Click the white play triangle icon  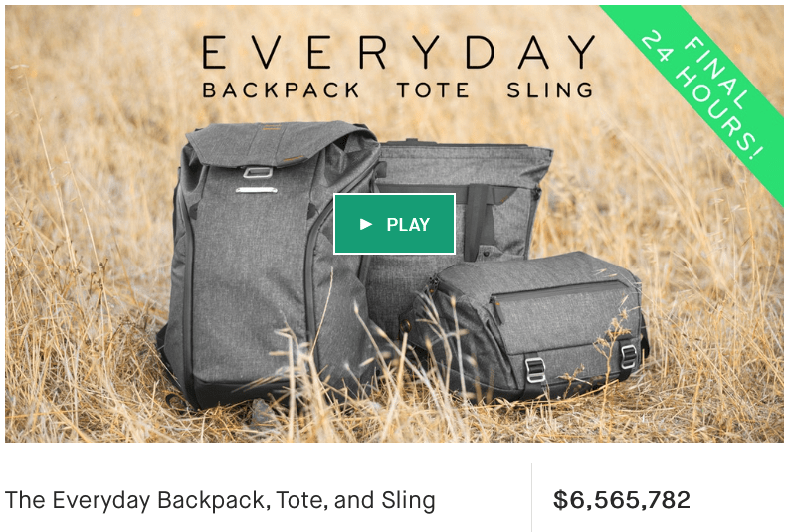pos(366,224)
